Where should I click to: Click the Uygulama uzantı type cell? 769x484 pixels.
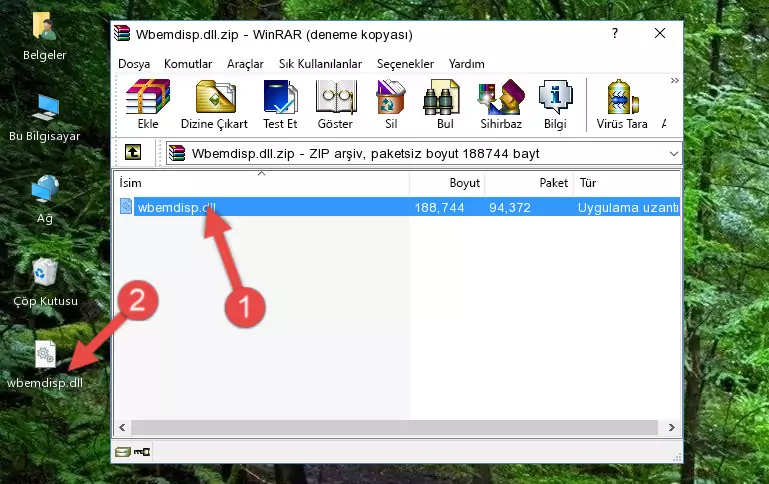click(x=628, y=207)
